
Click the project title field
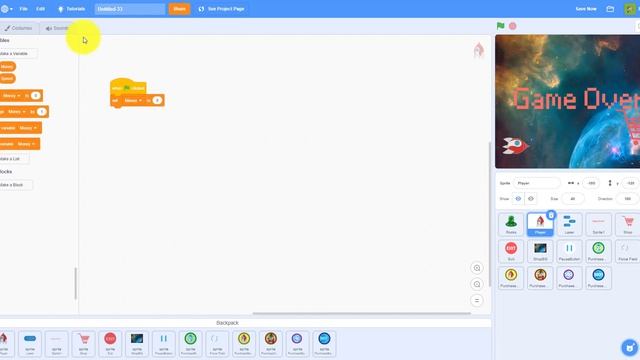(x=130, y=9)
